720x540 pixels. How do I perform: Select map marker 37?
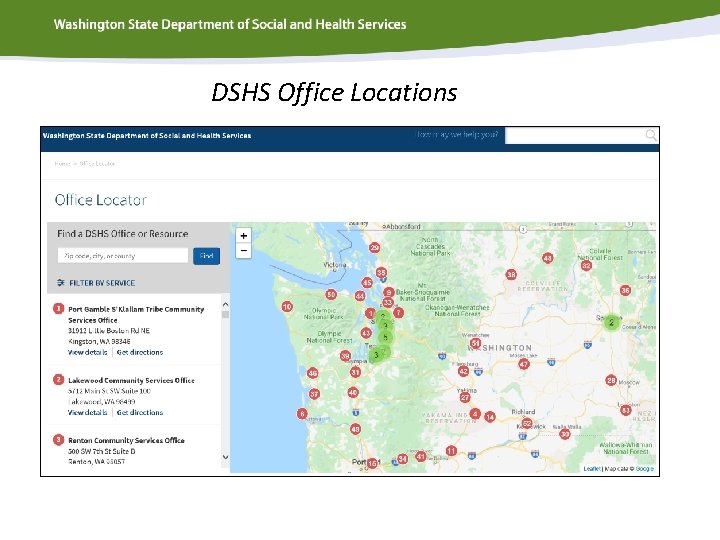click(314, 394)
